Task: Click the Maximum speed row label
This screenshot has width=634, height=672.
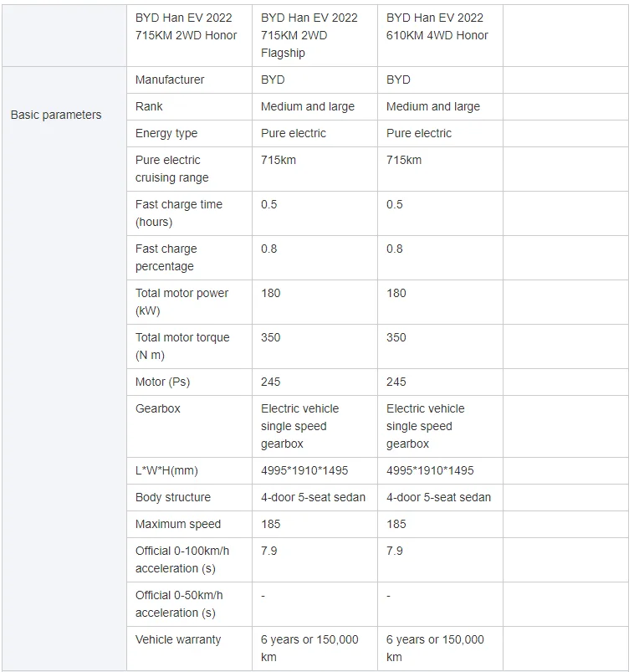Action: click(178, 524)
